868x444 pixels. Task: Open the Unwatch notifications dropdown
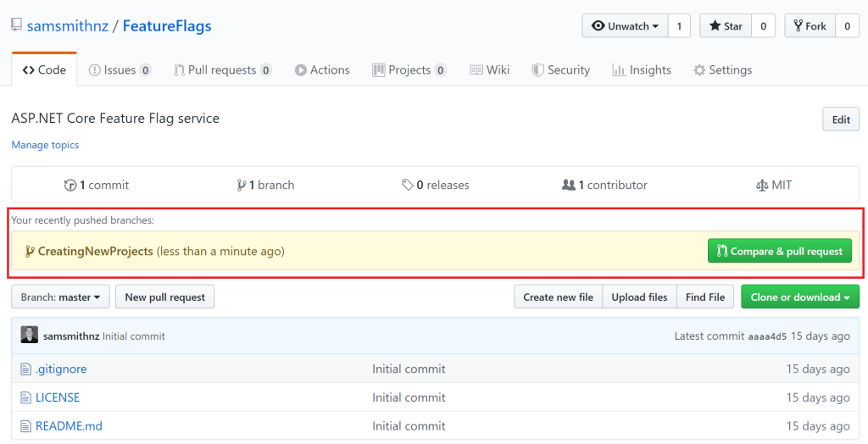[625, 26]
